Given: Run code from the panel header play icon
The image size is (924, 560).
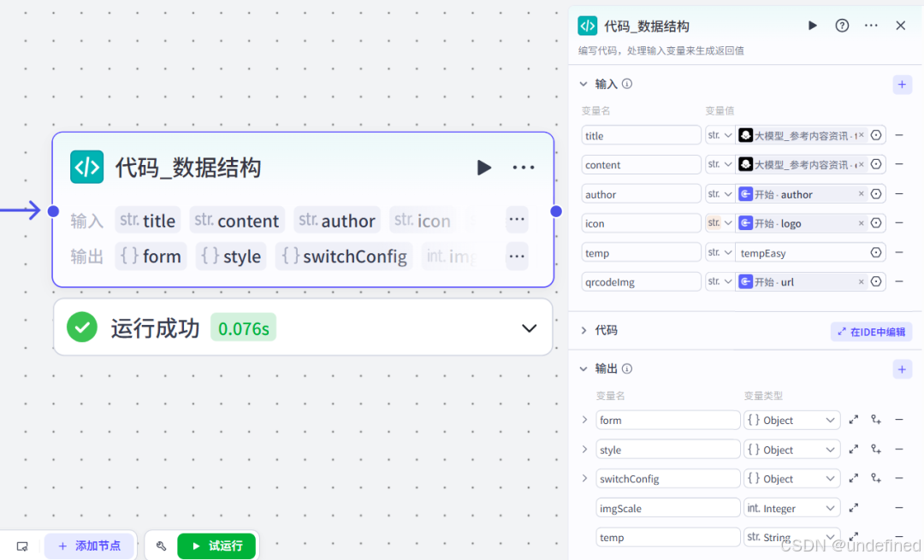Looking at the screenshot, I should coord(812,26).
